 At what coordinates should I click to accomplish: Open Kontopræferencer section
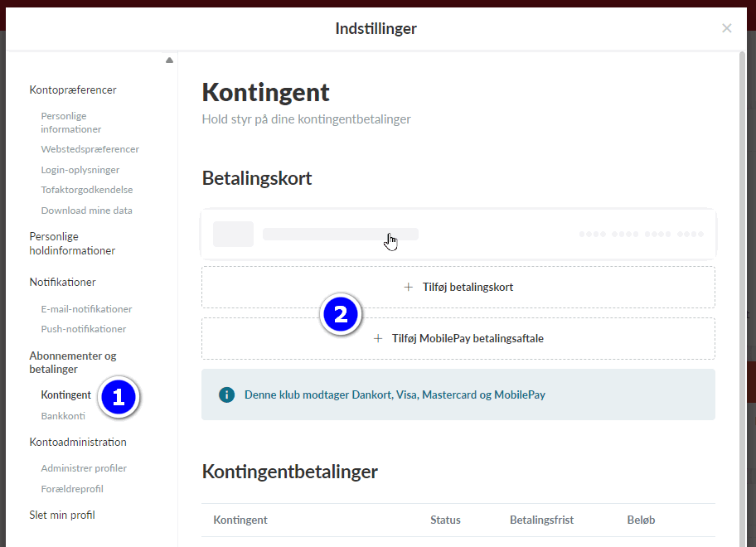pos(73,90)
